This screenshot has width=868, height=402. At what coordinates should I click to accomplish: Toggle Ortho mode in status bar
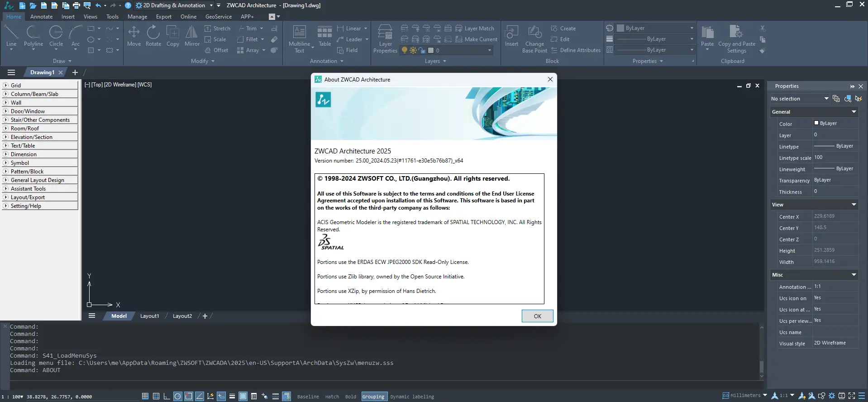click(x=167, y=396)
